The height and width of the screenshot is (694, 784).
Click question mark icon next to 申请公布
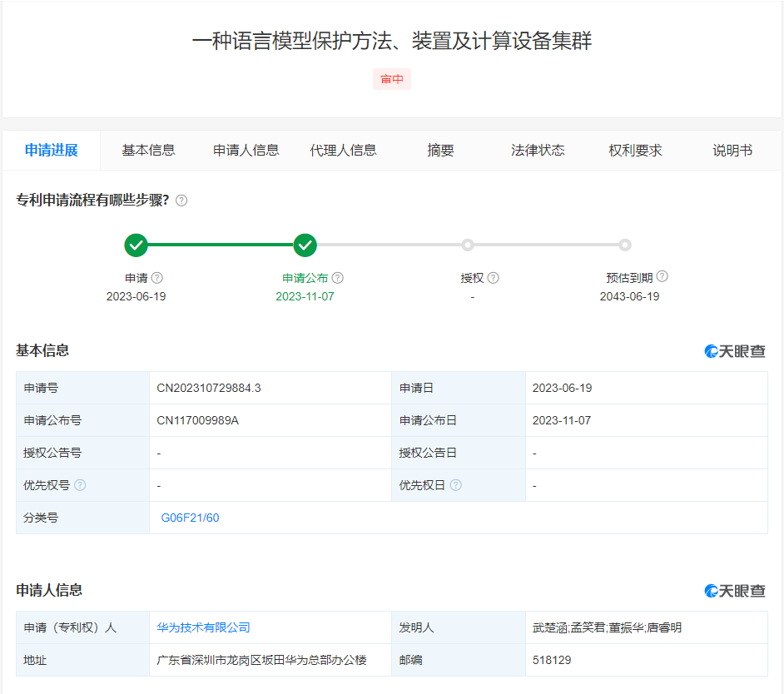337,278
